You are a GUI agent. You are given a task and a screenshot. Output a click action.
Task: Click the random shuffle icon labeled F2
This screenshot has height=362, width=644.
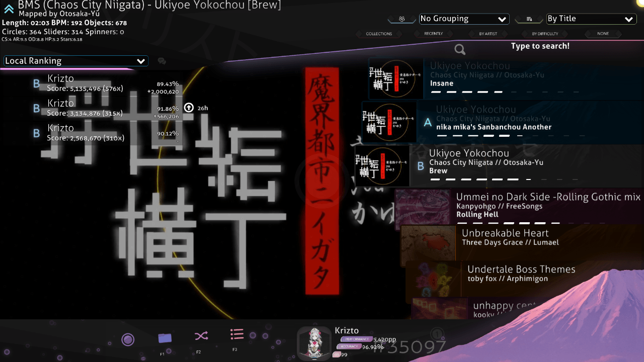201,336
